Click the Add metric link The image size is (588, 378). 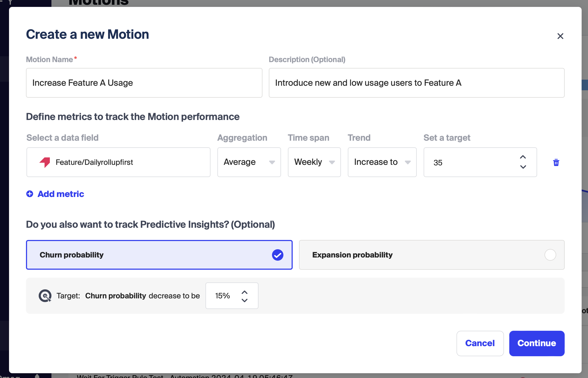tap(61, 194)
